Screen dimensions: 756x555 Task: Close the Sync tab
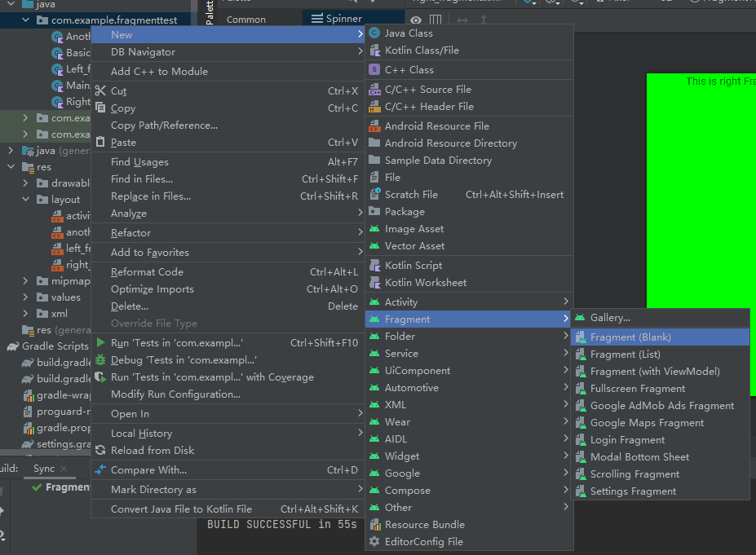[64, 469]
